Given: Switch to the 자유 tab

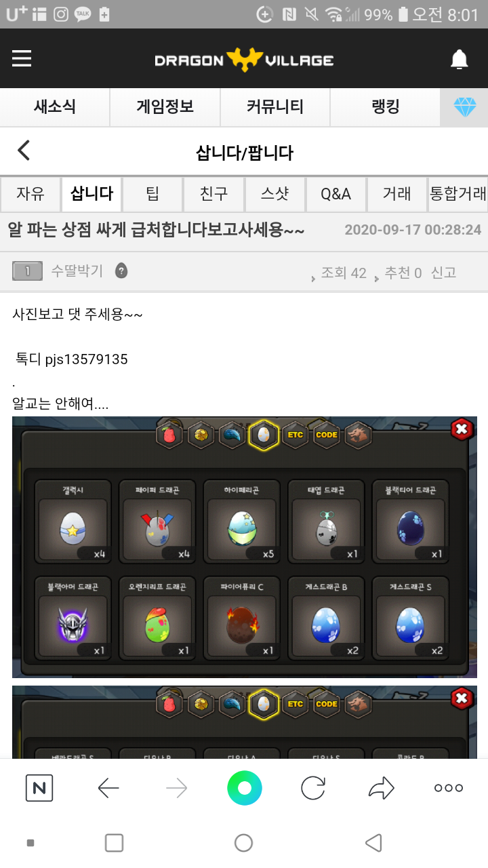Looking at the screenshot, I should pyautogui.click(x=30, y=194).
